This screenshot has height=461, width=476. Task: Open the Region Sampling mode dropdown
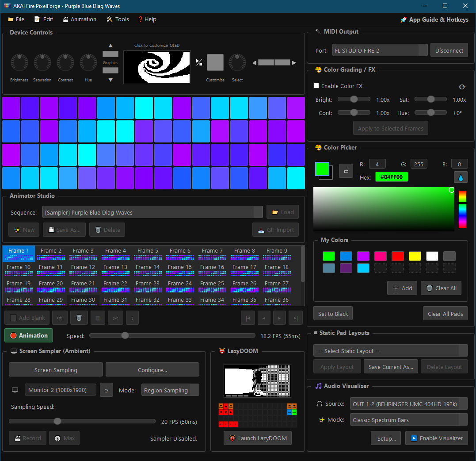pos(170,390)
